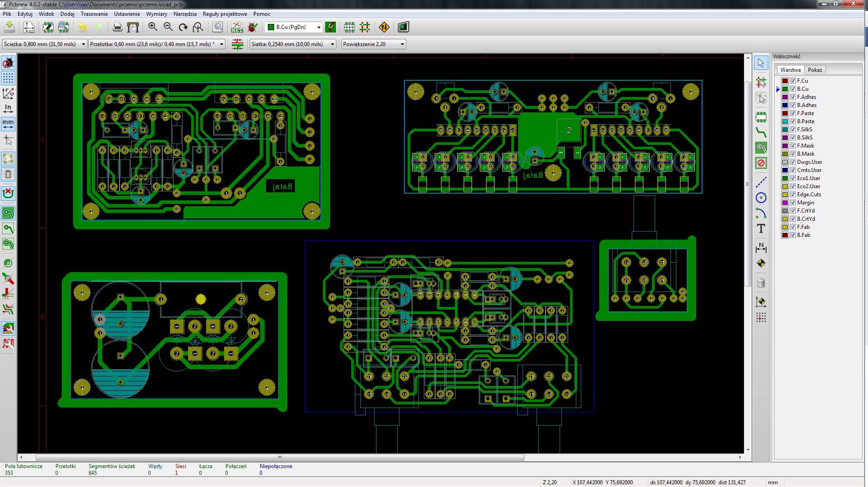Click the horizontal scrollbar thumb
Screen dimensions: 868x487
coord(280,457)
